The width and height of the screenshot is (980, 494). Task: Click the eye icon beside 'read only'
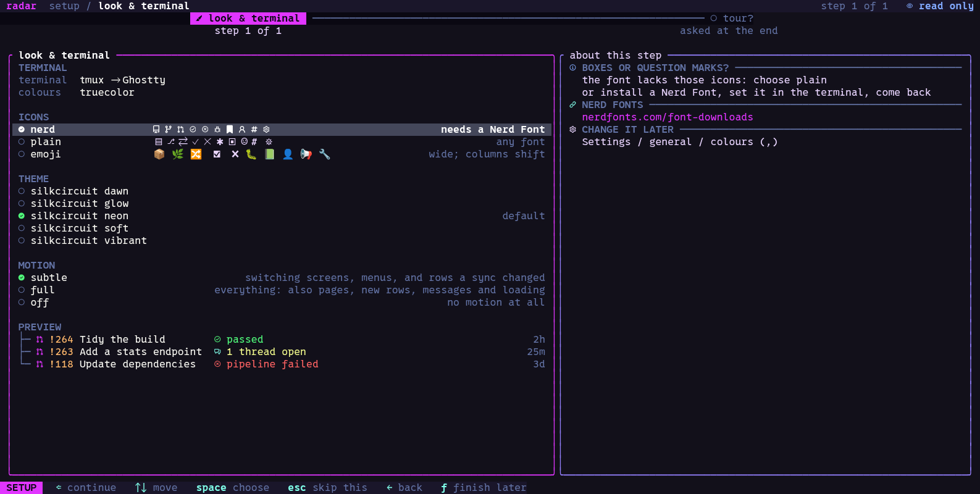[x=910, y=6]
